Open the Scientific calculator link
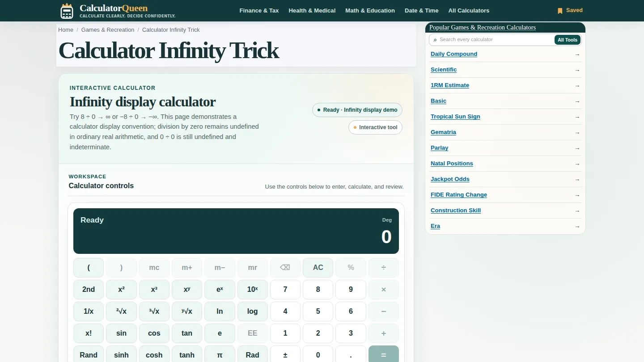This screenshot has width=644, height=362. (444, 70)
